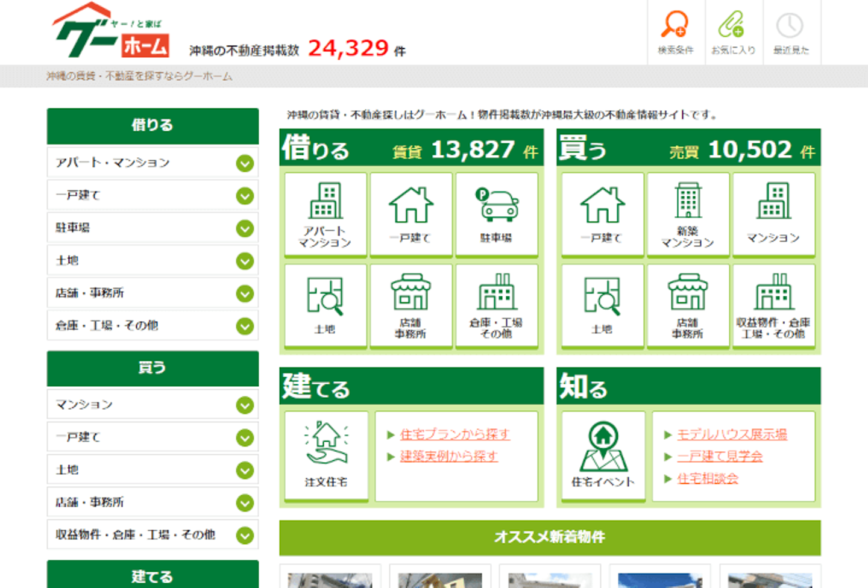The width and height of the screenshot is (868, 588).
Task: Open the 最近見た recently viewed clock icon
Action: tap(791, 33)
